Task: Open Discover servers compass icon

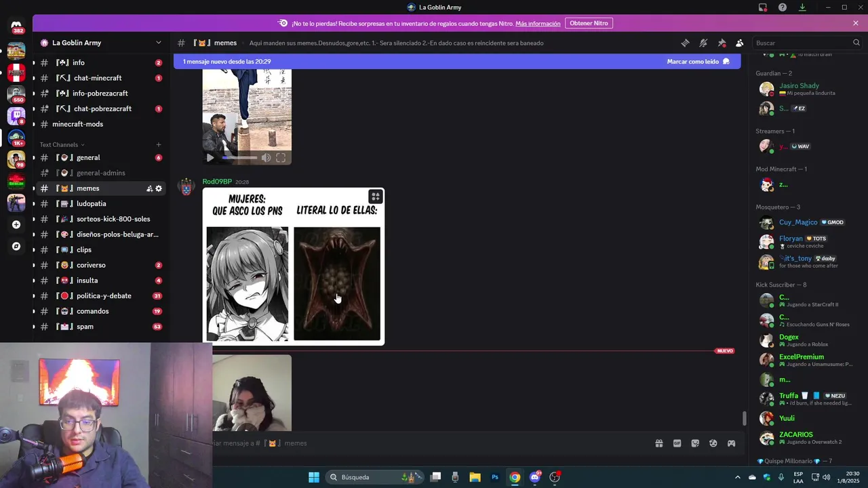Action: [x=16, y=246]
